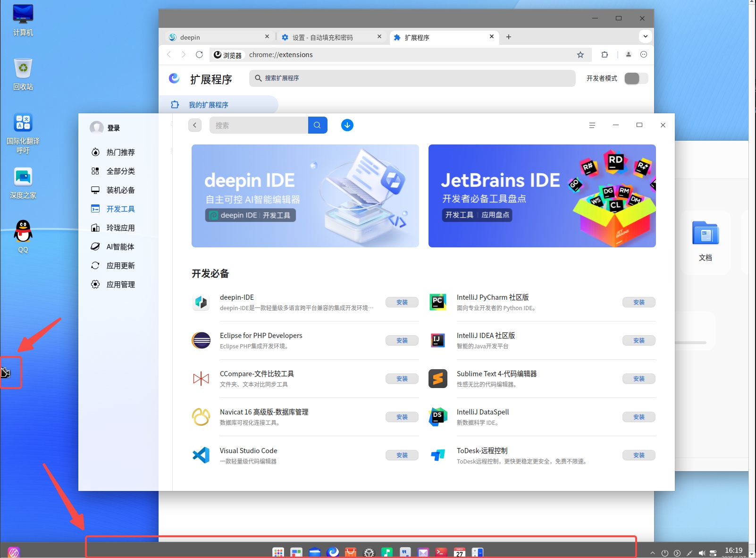The image size is (756, 558).
Task: Click the app store search field
Action: click(259, 125)
